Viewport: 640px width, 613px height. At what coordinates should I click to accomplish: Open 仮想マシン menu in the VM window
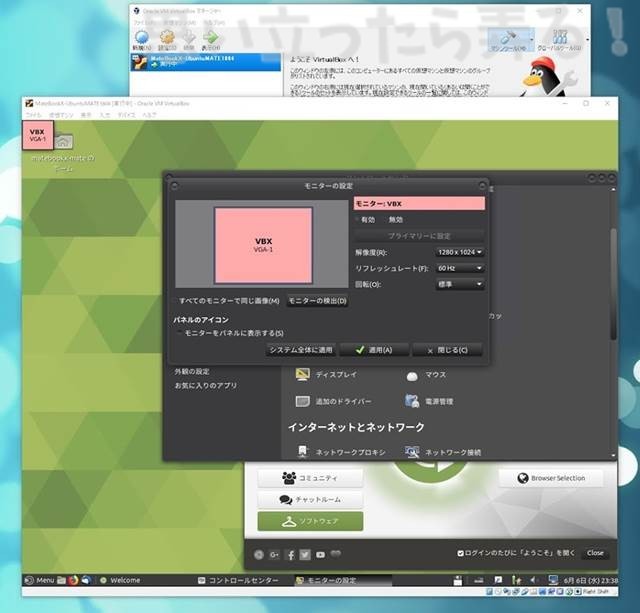[x=61, y=115]
